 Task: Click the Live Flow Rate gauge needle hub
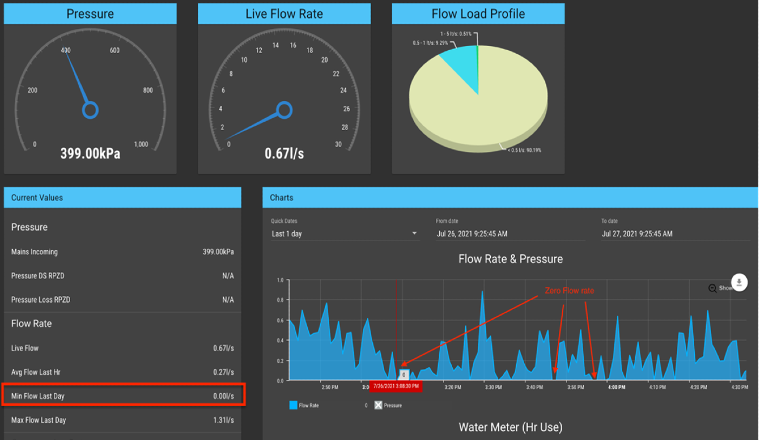click(284, 109)
